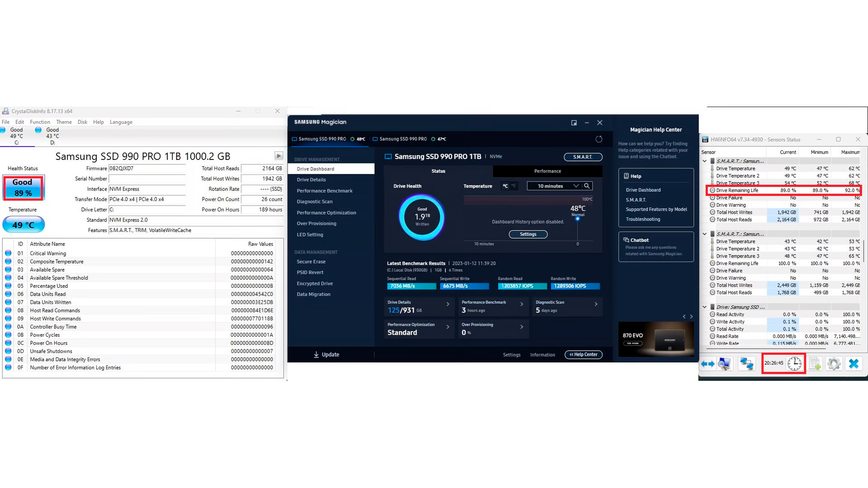Switch to the Performance tab
Screen dimensions: 868x488
coord(547,171)
